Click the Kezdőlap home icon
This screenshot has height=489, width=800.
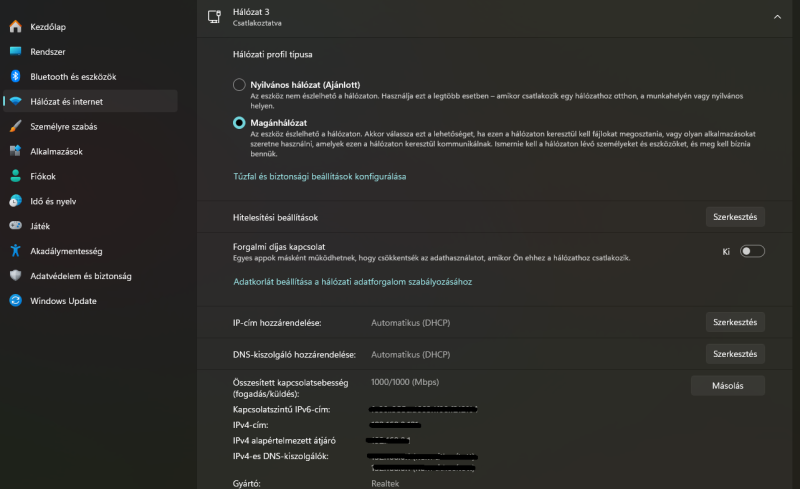(15, 26)
